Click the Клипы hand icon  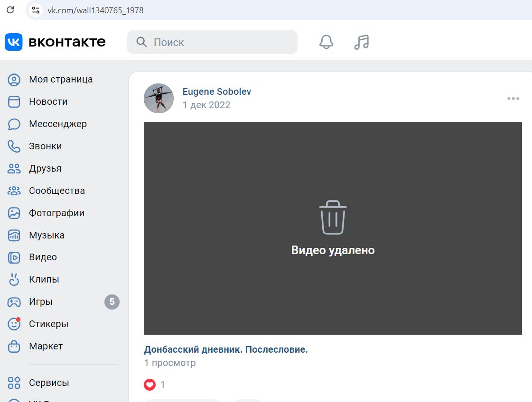pos(14,280)
